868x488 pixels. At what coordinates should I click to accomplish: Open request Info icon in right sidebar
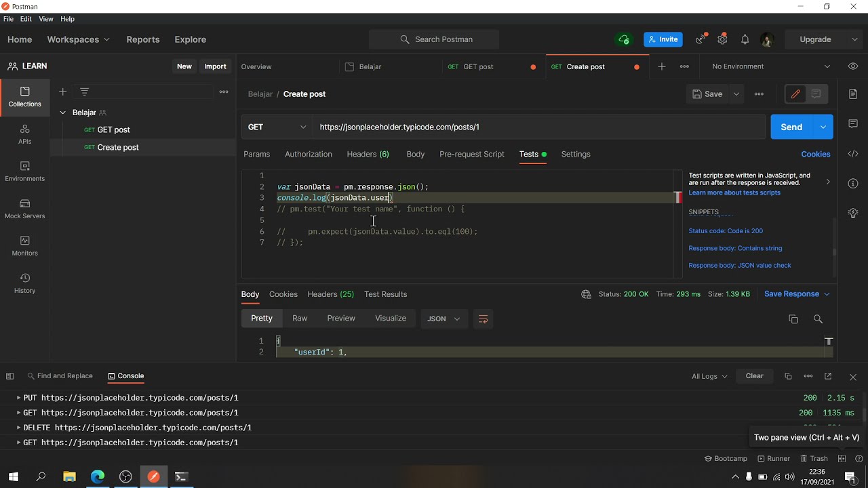(853, 184)
